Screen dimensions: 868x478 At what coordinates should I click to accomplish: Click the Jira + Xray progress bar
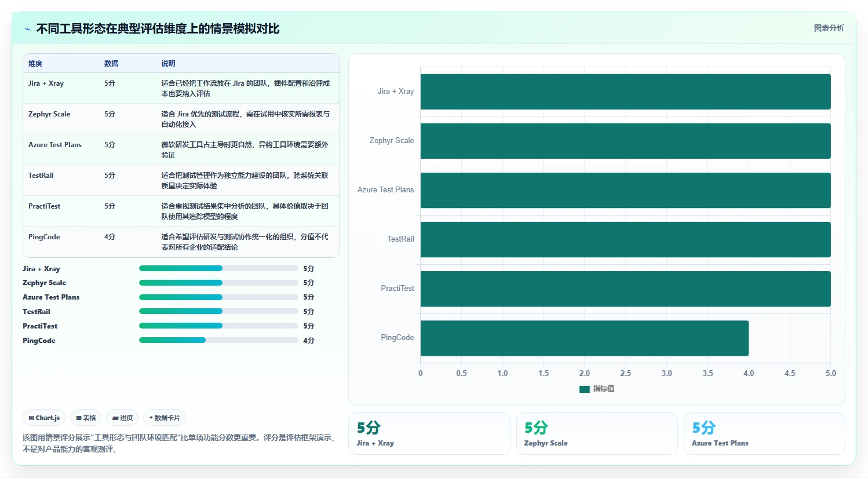[218, 268]
